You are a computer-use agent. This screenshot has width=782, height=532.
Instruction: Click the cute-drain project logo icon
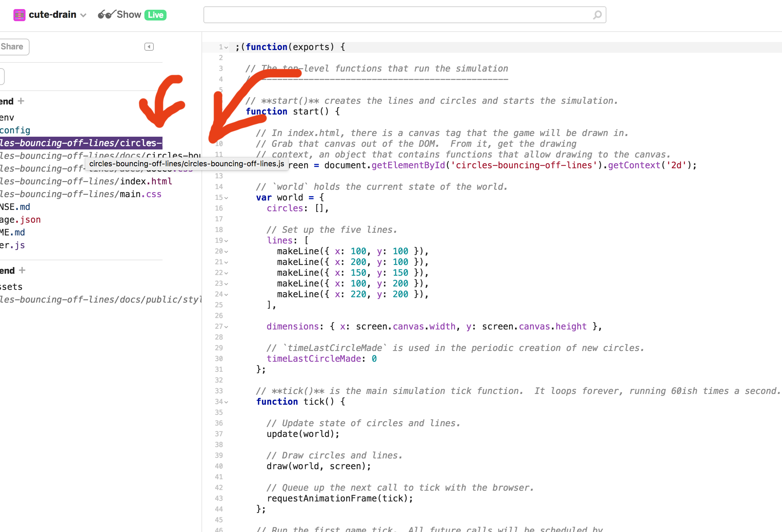click(19, 15)
